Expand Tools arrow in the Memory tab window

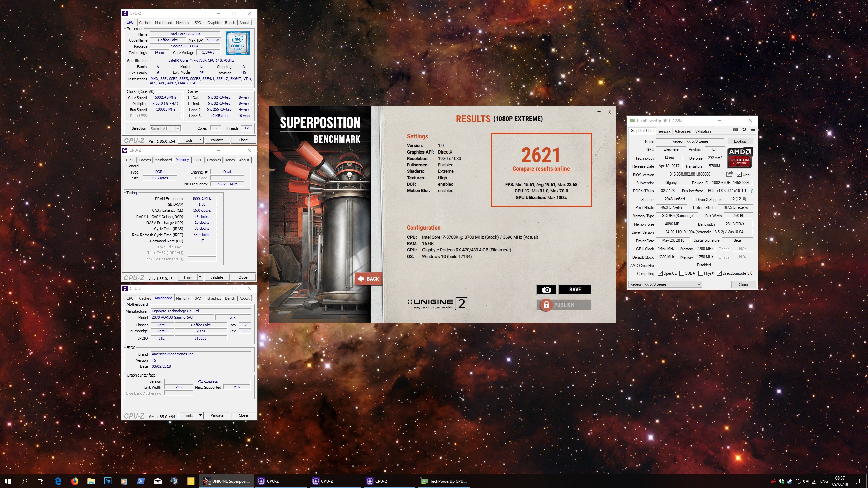200,277
